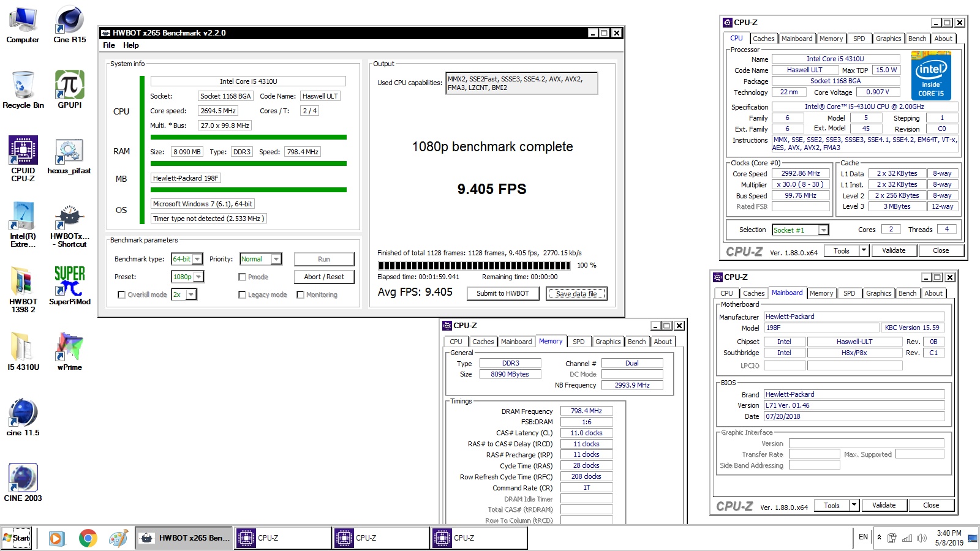
Task: Open the media player taskbar icon
Action: click(56, 538)
